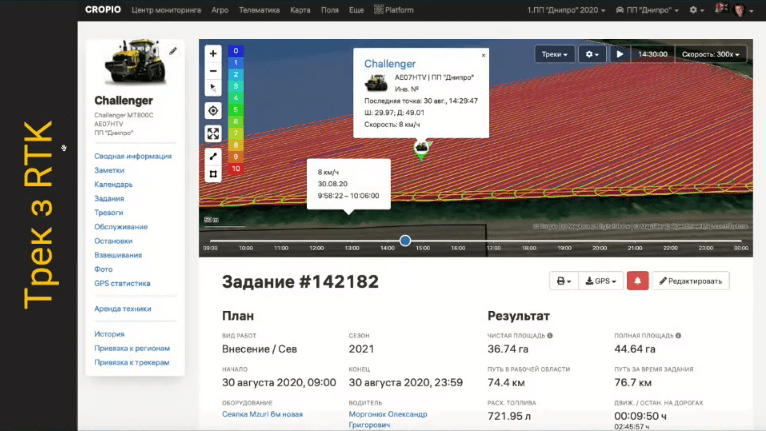Screen dimensions: 766x431
Task: Click the tractor thumbnail in map popup
Action: tap(376, 83)
